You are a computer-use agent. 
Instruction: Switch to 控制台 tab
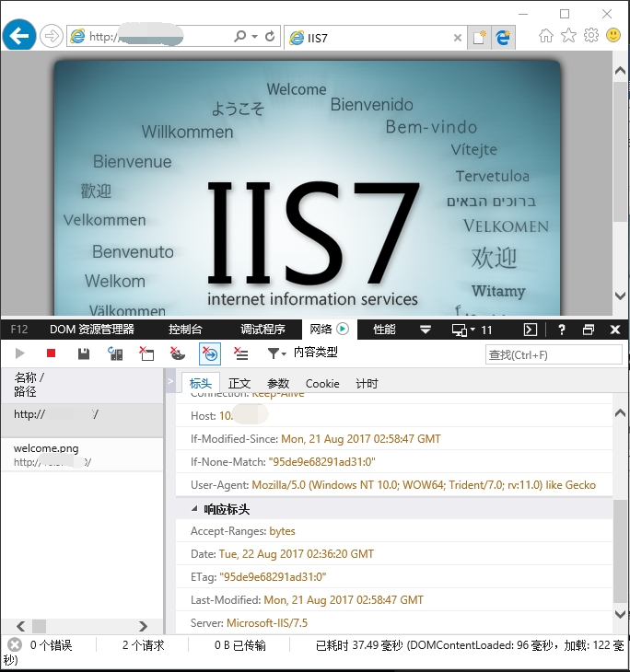185,330
